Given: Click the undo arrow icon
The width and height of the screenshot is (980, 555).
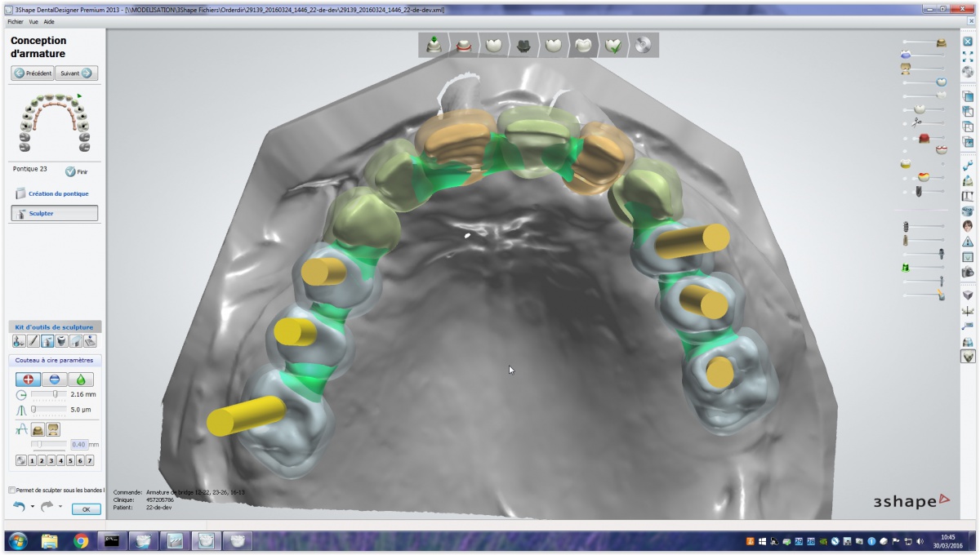Looking at the screenshot, I should click(19, 507).
